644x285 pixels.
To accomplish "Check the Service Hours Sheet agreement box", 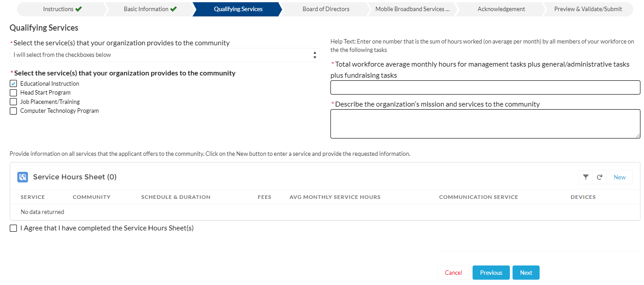I will pyautogui.click(x=13, y=228).
